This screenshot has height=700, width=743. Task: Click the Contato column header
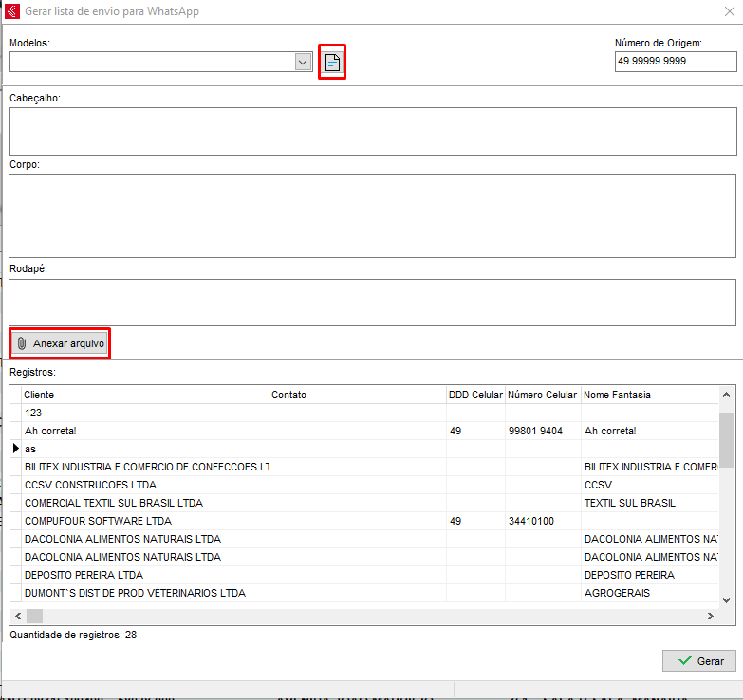click(x=357, y=395)
